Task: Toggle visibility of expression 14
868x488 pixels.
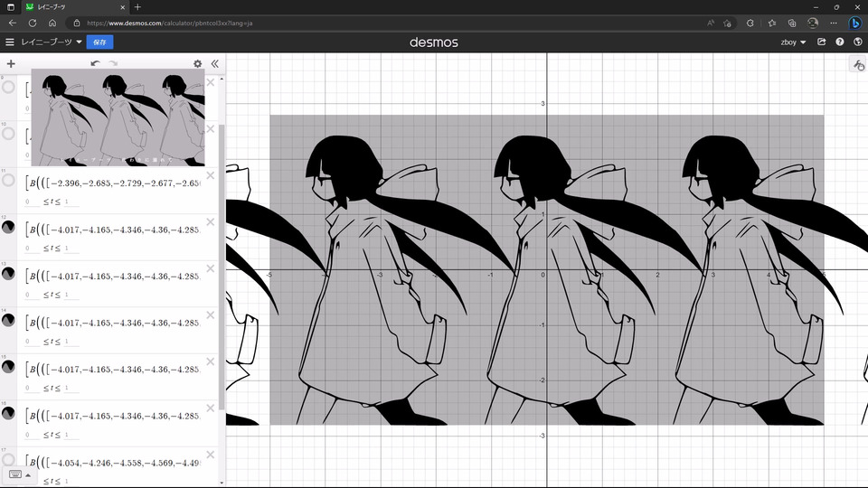Action: (8, 320)
